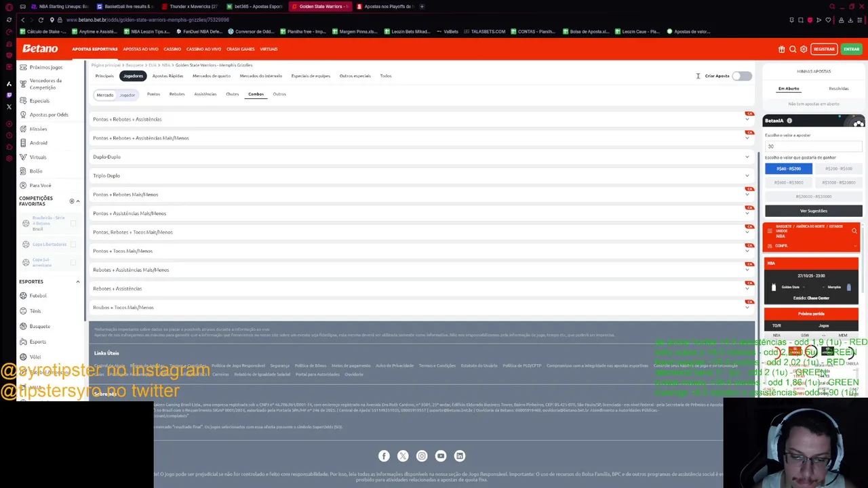
Task: Expand Rebotes + Assistências market
Action: [x=423, y=289]
